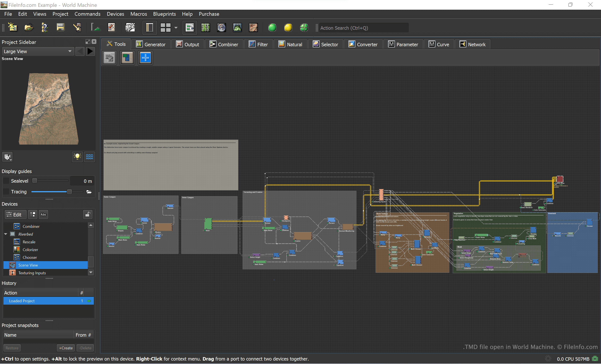Click the green build sphere button
Viewport: 601px width, 364px height.
point(272,28)
